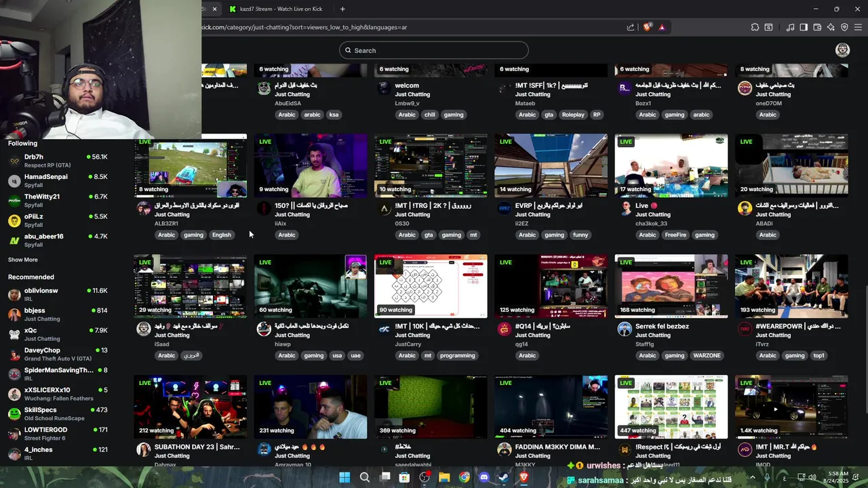Image resolution: width=868 pixels, height=488 pixels.
Task: Expand Show More in Following list
Action: 23,260
